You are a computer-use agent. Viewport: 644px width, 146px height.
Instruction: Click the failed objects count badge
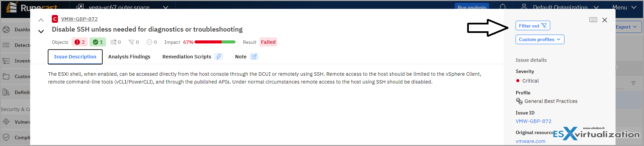click(x=80, y=42)
